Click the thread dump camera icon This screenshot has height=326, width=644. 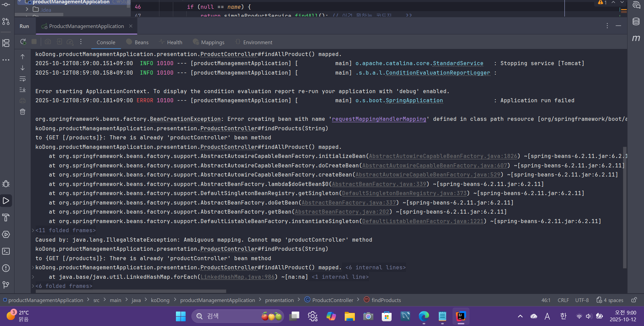[48, 42]
